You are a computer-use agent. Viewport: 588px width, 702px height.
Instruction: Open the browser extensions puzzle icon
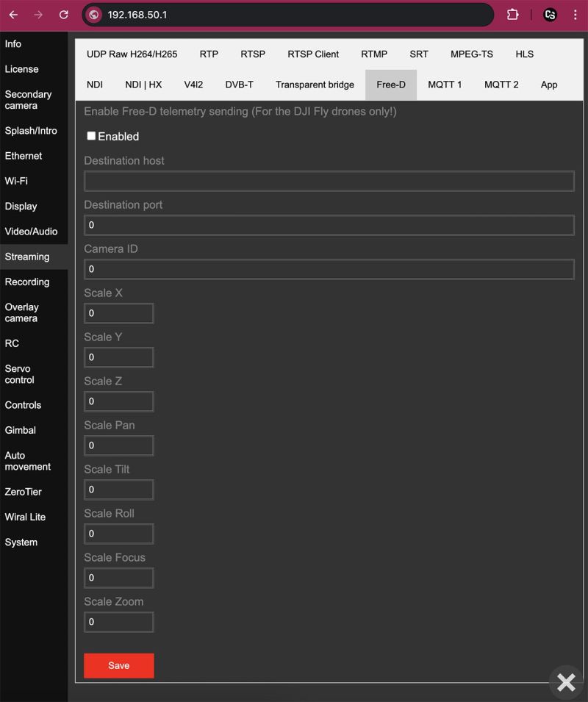tap(513, 15)
